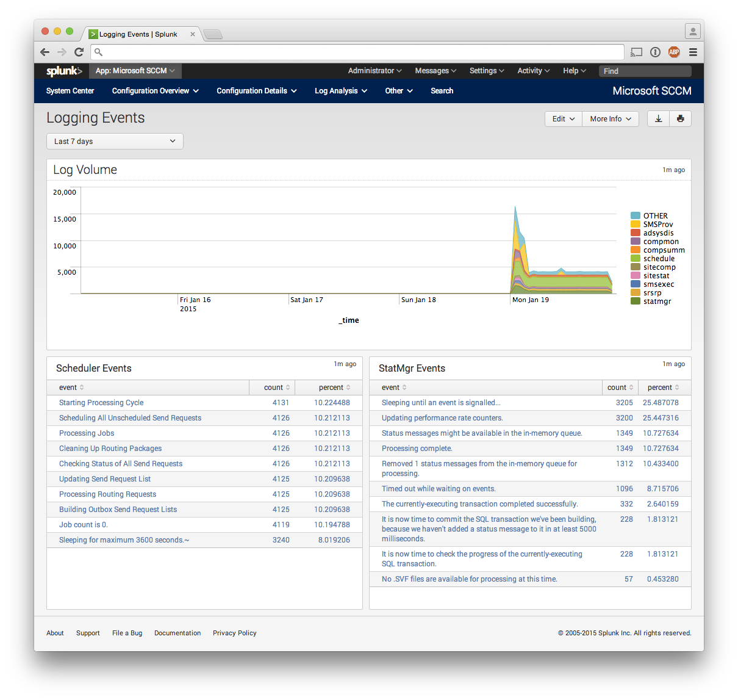
Task: Click count 3240 in Scheduler Events
Action: tap(281, 540)
